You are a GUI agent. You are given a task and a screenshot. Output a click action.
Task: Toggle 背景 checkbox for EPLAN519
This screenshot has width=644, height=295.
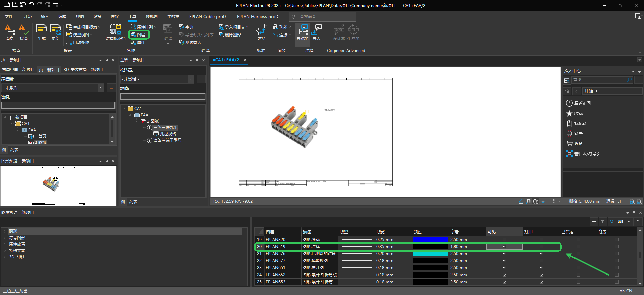(x=617, y=247)
